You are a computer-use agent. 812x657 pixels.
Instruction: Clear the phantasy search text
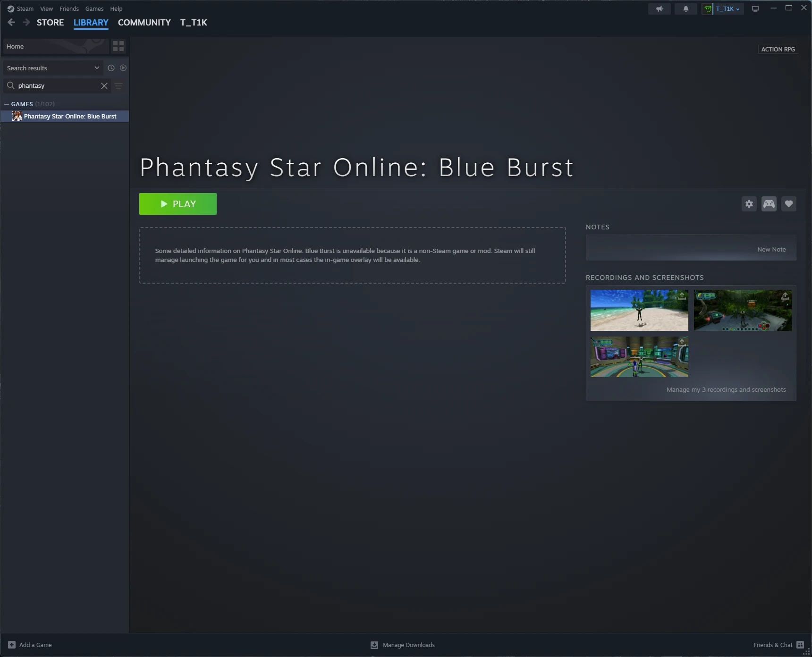[x=104, y=85]
